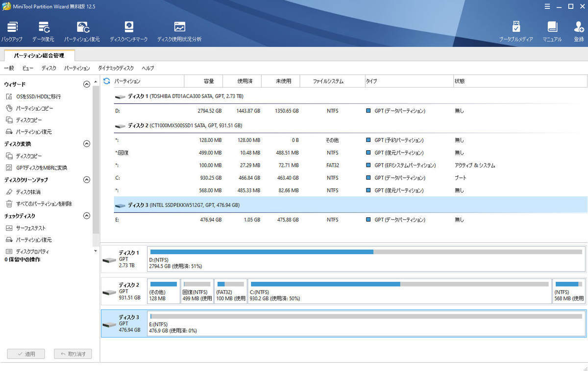The height and width of the screenshot is (371, 588).
Task: Sort by 使用済 column header
Action: click(242, 81)
